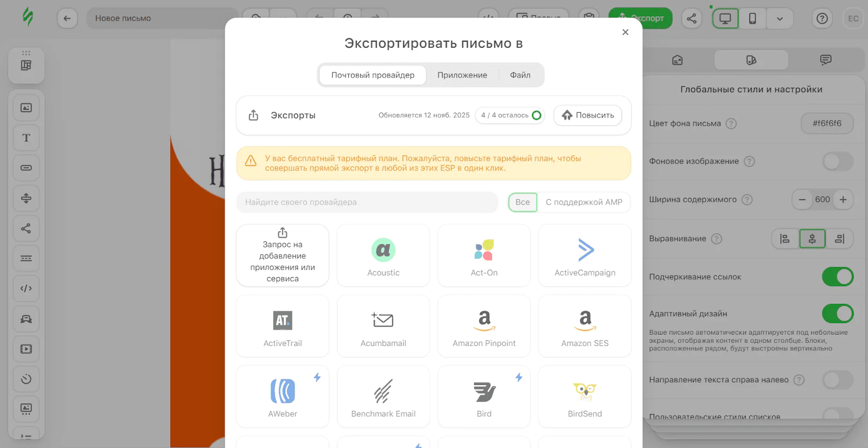Select the timer block icon

coord(26,379)
